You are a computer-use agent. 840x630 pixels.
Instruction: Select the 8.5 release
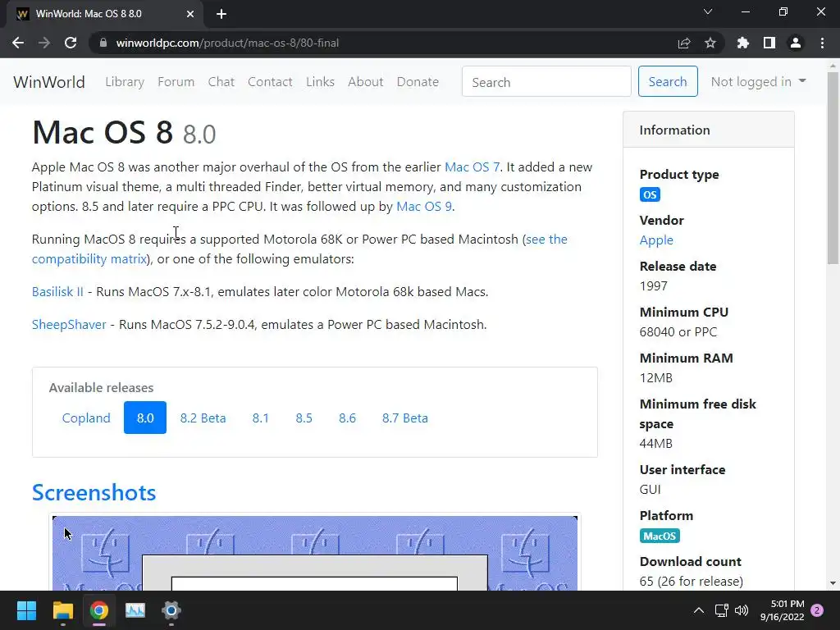304,418
